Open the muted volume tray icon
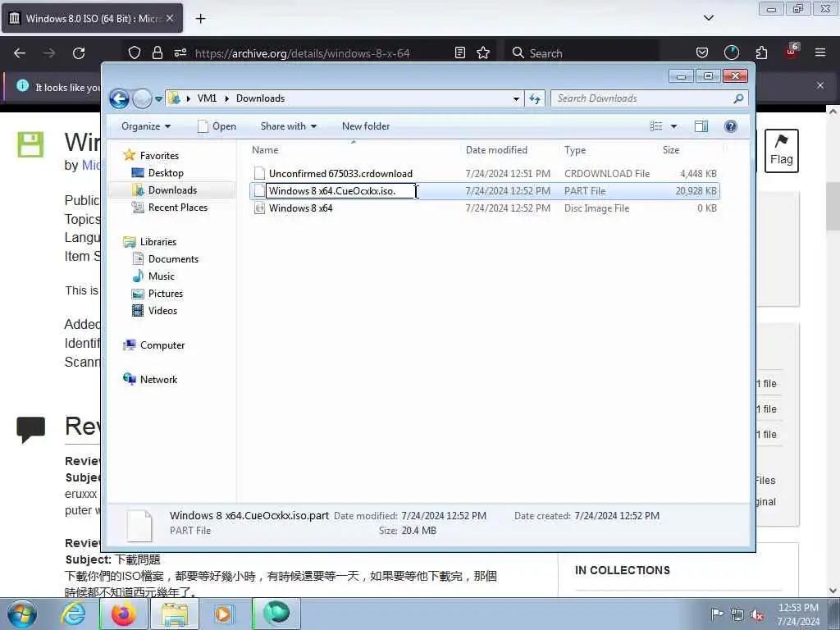 pos(757,615)
